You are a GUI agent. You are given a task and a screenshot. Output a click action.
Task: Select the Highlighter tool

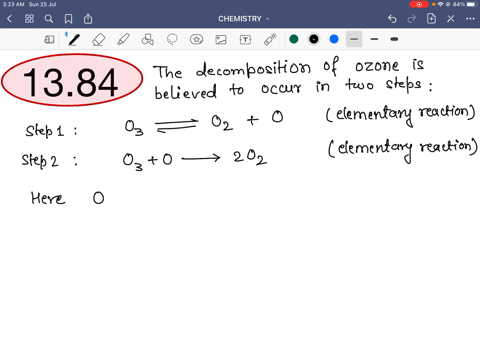pyautogui.click(x=123, y=40)
